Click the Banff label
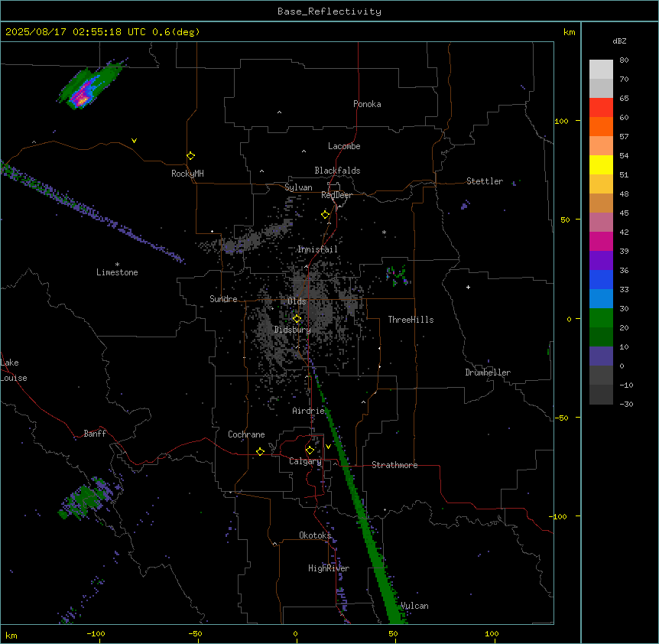This screenshot has width=659, height=644. 95,434
